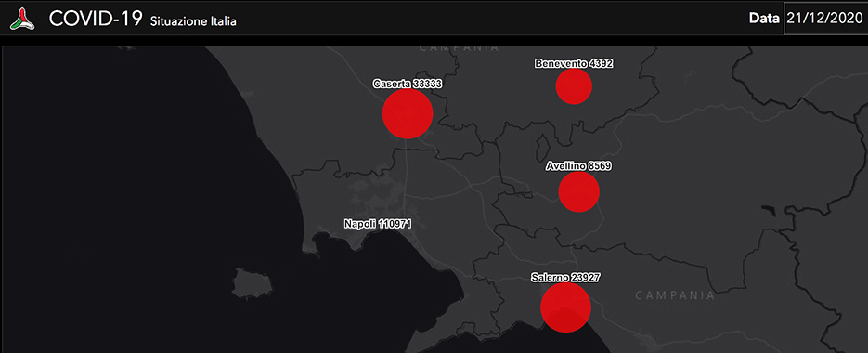Click the 'Data' label in header

point(764,19)
